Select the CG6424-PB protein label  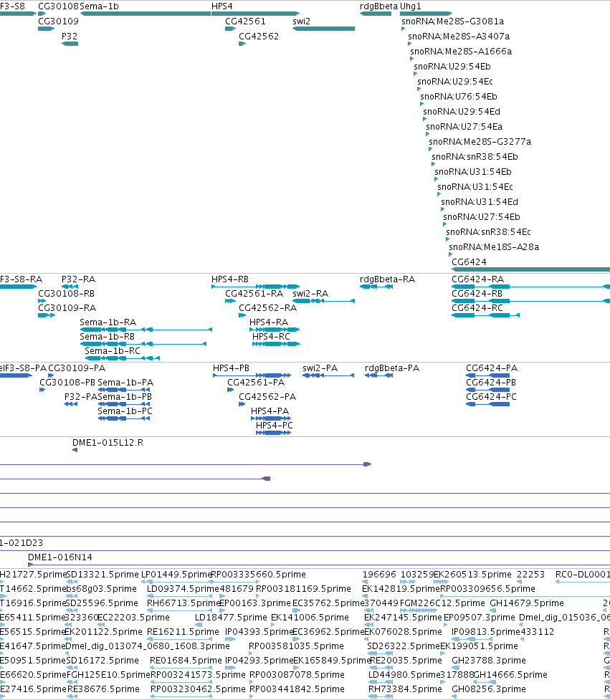(x=491, y=383)
